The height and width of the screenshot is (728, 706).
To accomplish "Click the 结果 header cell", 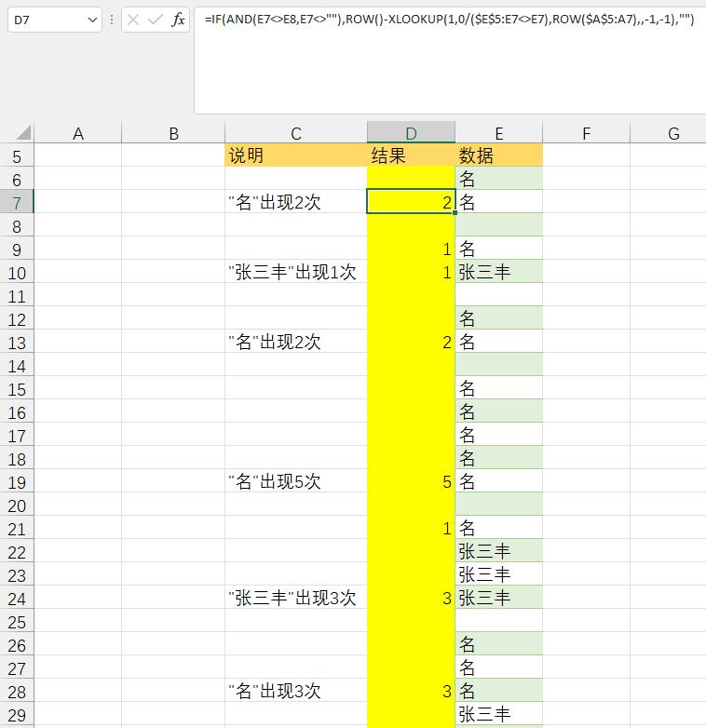I will point(411,155).
